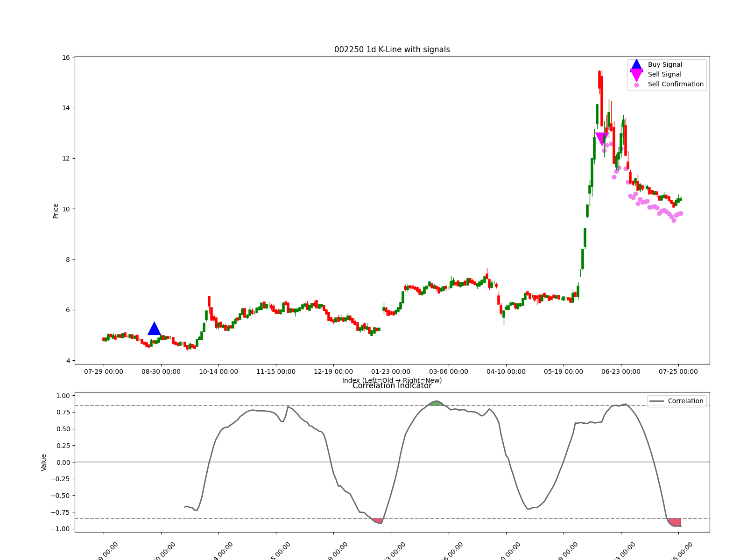
Task: Click the correlation axis tick 0.50
Action: click(63, 429)
